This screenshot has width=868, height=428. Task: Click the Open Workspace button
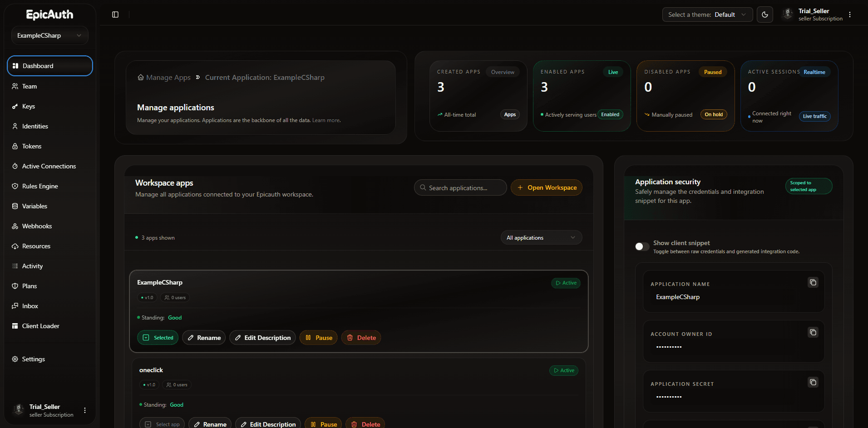click(546, 187)
